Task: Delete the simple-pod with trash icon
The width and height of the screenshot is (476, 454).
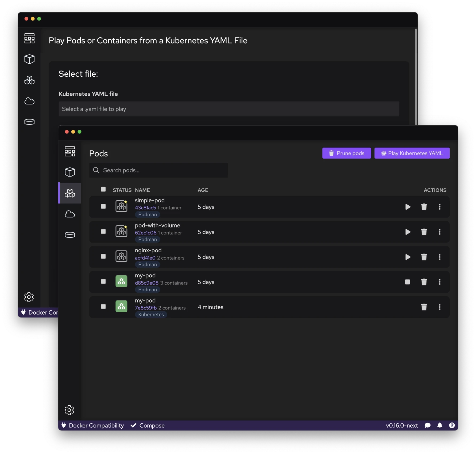Action: point(424,207)
